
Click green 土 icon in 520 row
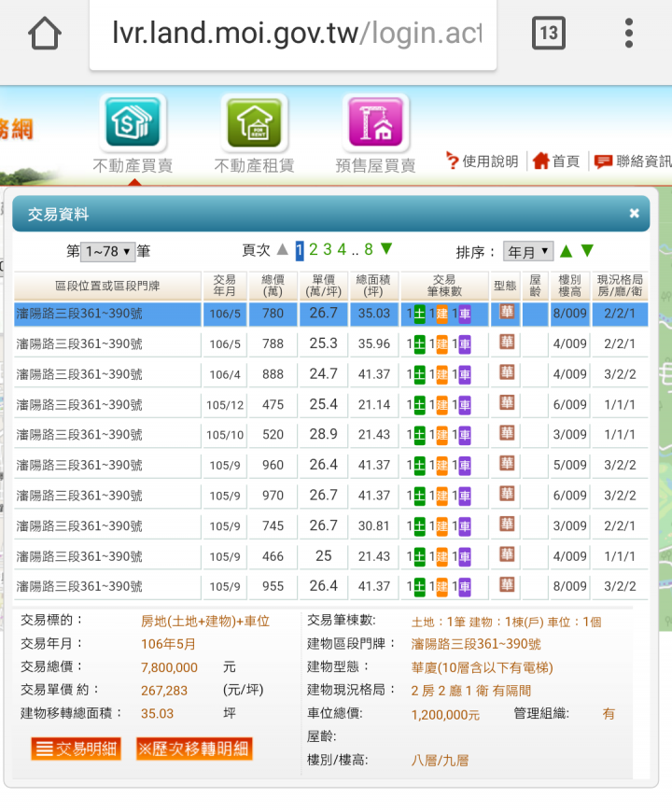coord(419,435)
